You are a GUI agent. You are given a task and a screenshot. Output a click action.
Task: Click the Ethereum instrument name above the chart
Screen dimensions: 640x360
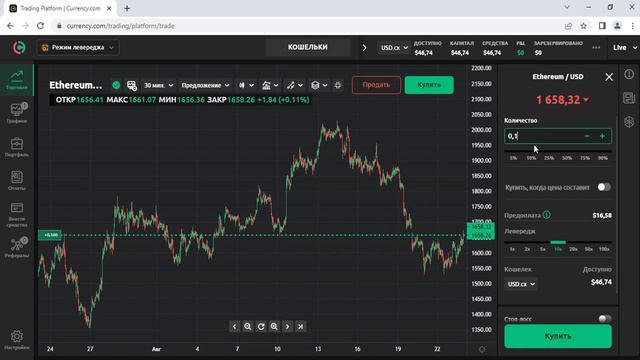pyautogui.click(x=76, y=85)
